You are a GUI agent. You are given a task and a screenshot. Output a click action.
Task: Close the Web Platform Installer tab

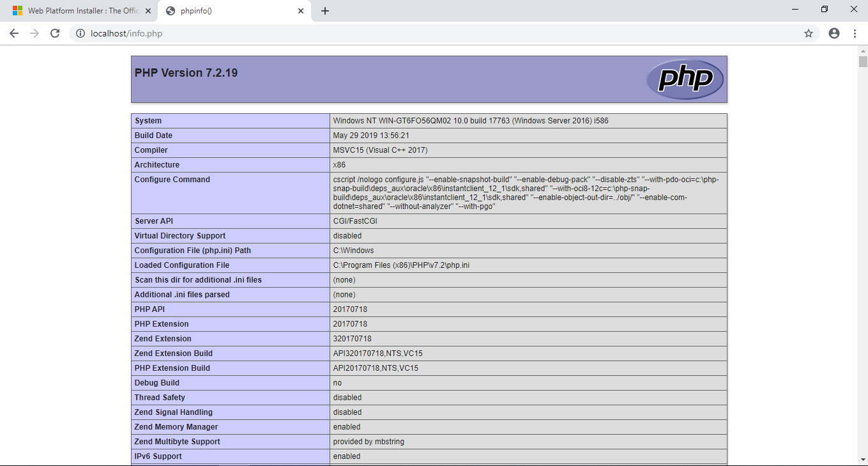(148, 11)
